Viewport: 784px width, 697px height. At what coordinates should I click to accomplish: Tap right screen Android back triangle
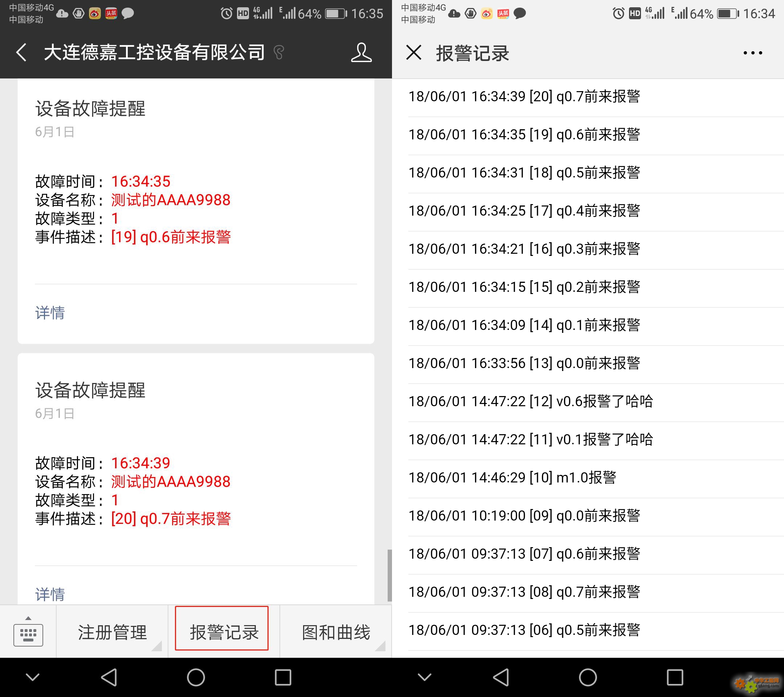point(501,677)
